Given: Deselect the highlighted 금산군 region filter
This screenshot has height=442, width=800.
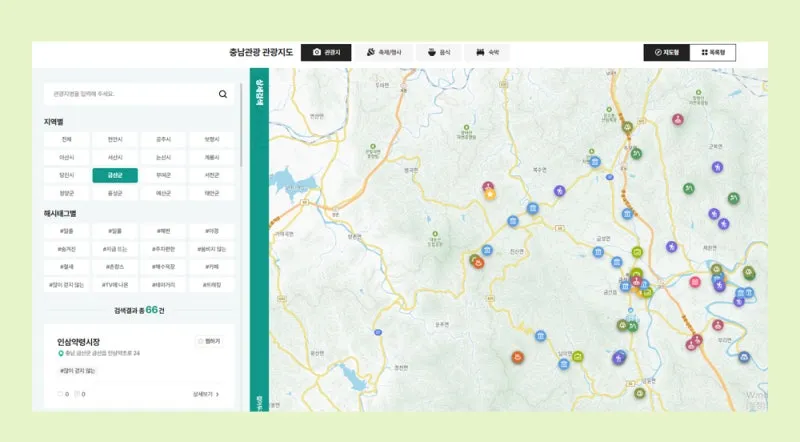Looking at the screenshot, I should point(114,175).
